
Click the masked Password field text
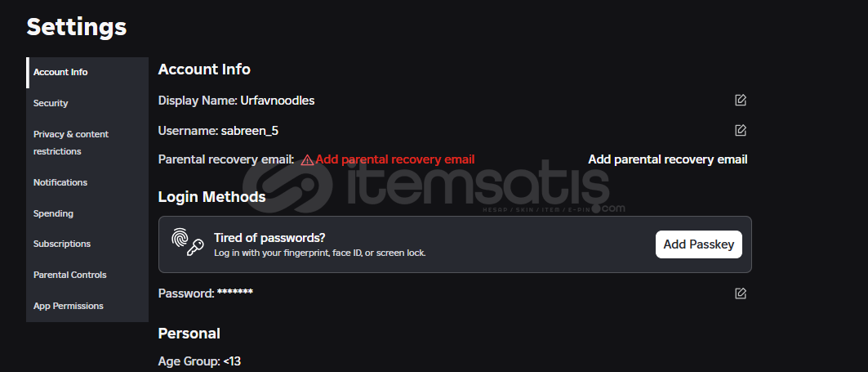[x=206, y=294]
